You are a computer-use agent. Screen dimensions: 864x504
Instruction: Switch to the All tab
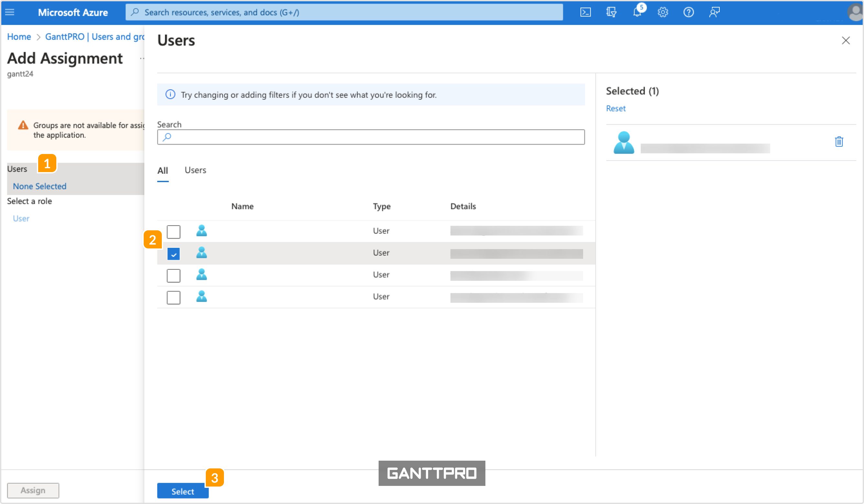[162, 170]
